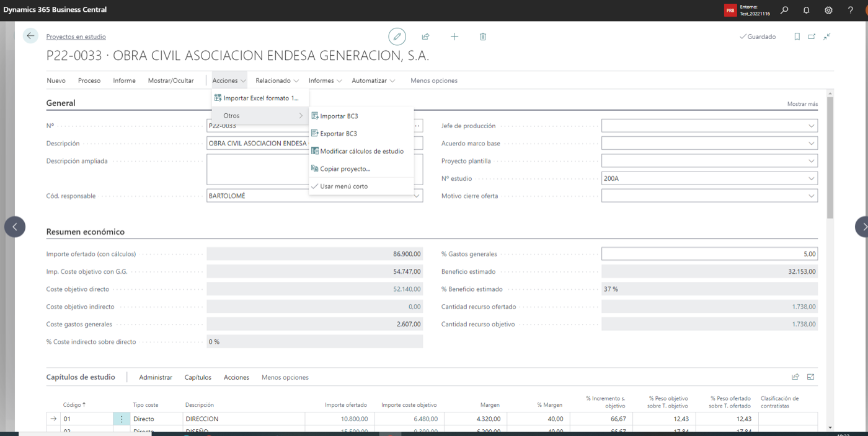The width and height of the screenshot is (868, 436).
Task: Click the help question mark
Action: click(851, 10)
